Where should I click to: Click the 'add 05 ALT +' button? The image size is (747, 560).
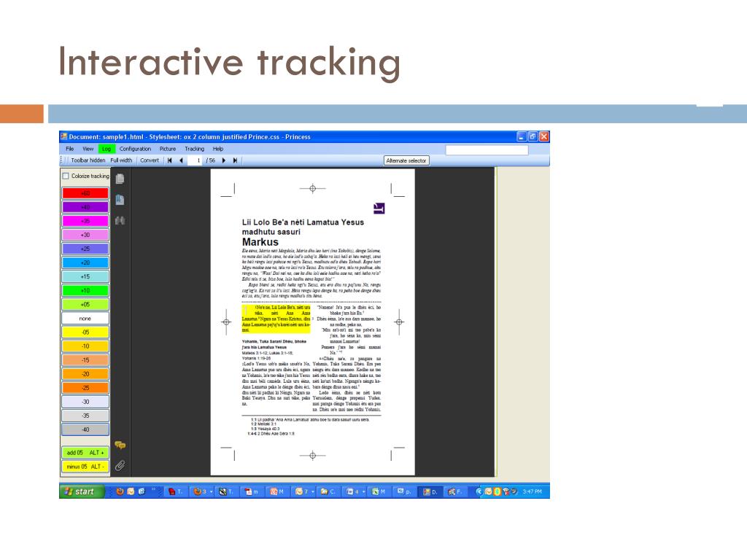click(85, 452)
